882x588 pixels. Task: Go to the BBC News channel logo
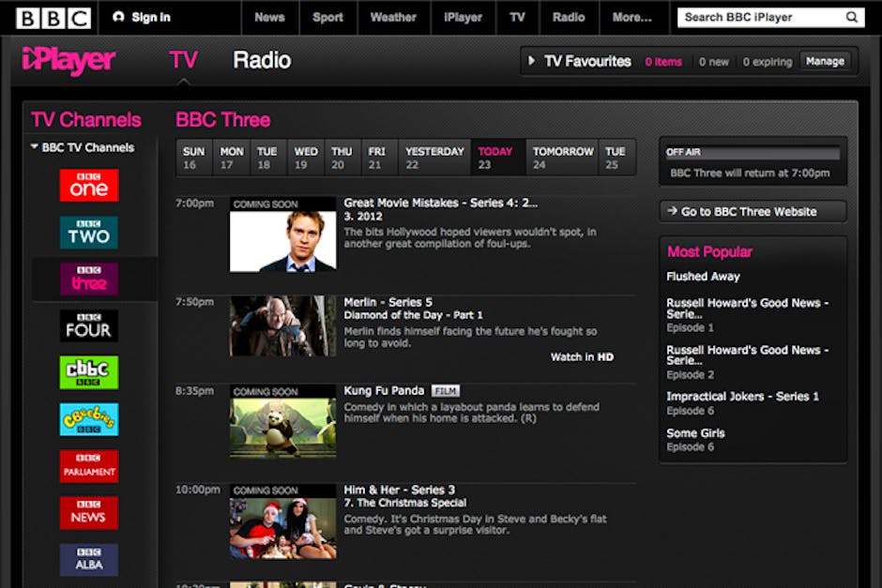[x=89, y=513]
